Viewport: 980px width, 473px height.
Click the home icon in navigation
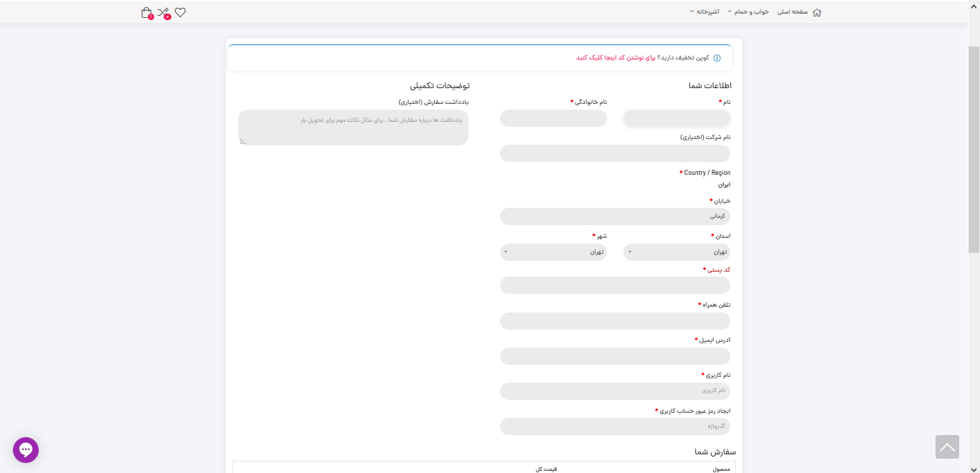click(816, 12)
